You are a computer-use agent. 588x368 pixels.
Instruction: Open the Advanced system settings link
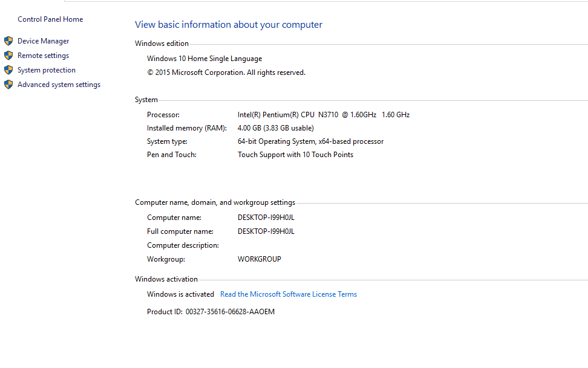click(x=59, y=85)
